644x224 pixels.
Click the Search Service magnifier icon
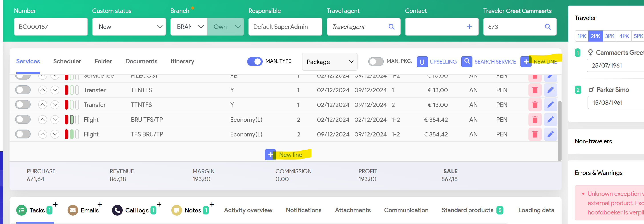click(x=466, y=62)
